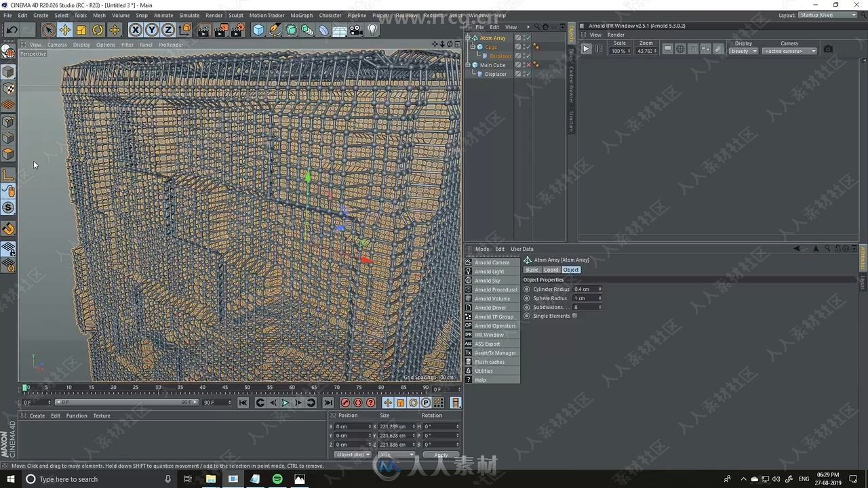Toggle Z axis lock
Screen dimensions: 868x488
coord(167,30)
